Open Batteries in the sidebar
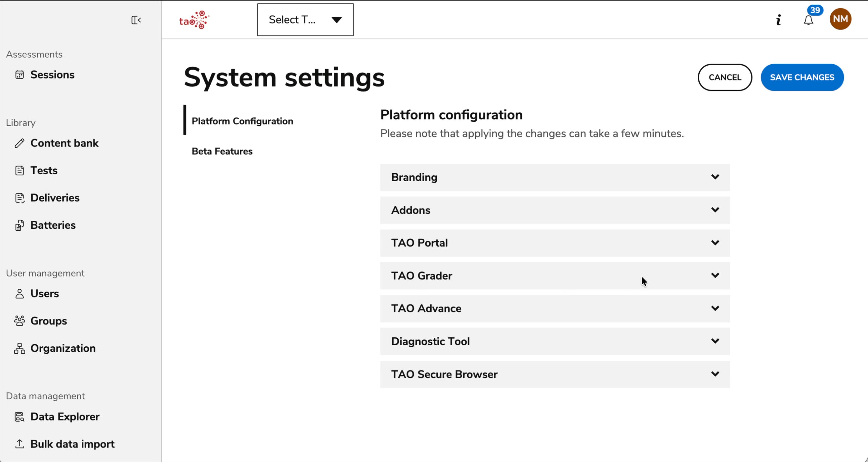Screen dimensions: 868x462 click(53, 225)
